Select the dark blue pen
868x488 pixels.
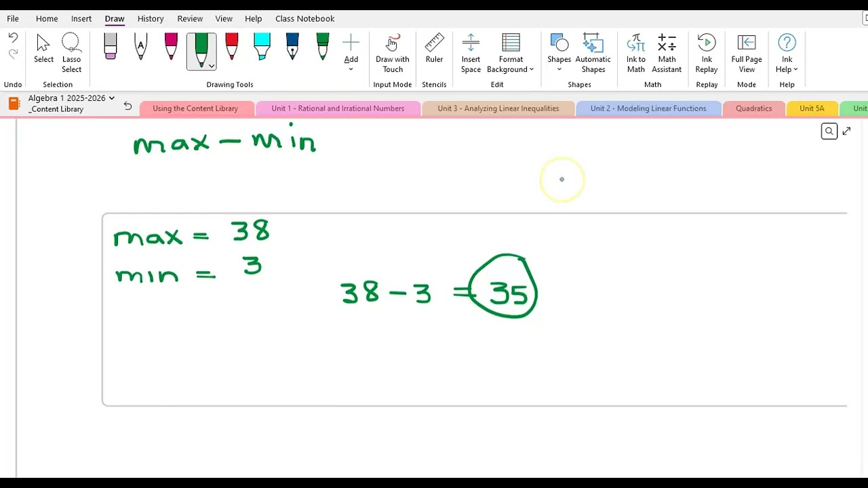[292, 47]
